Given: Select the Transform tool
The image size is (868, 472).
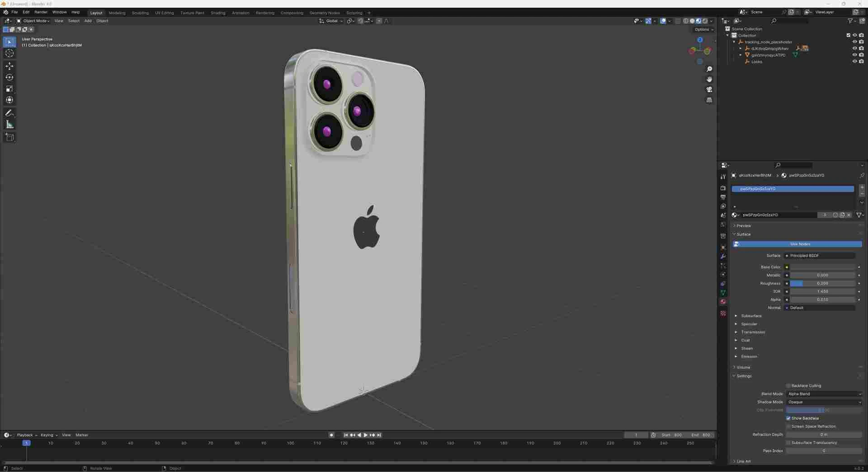Looking at the screenshot, I should 9,100.
